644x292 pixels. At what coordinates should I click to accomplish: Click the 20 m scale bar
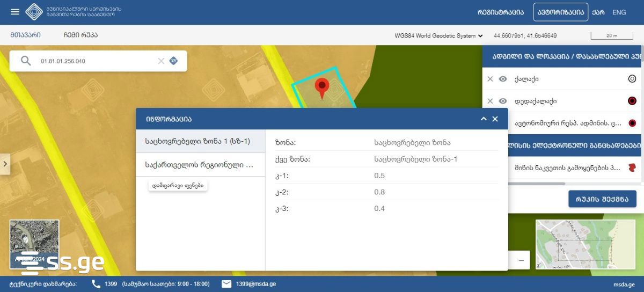point(612,36)
